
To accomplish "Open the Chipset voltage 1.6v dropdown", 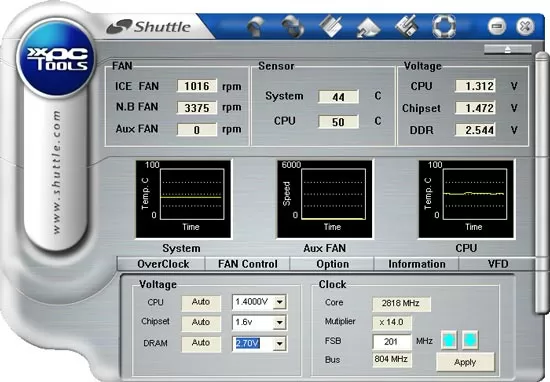I will click(280, 323).
